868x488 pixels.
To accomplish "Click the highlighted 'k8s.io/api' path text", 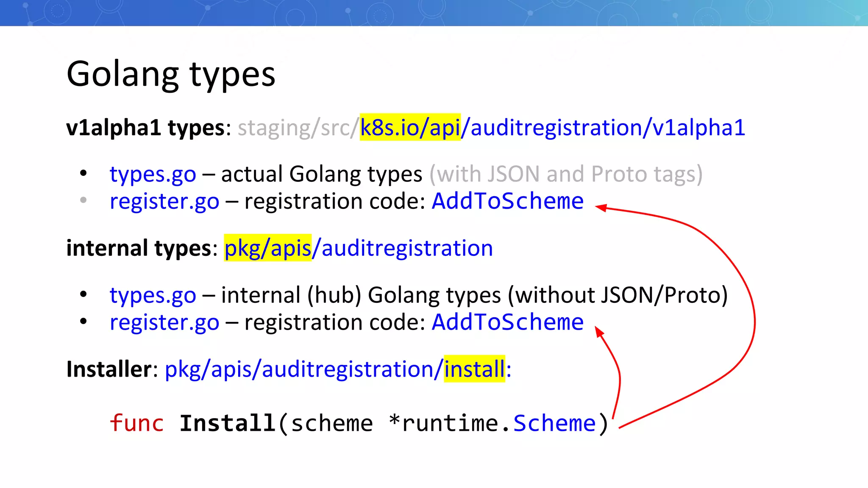I will [410, 128].
